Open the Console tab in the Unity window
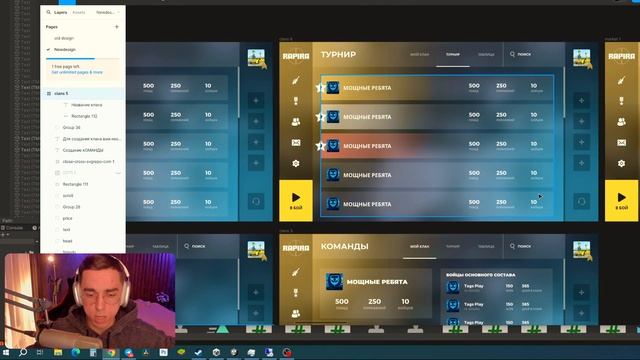Image resolution: width=640 pixels, height=360 pixels. (12, 228)
